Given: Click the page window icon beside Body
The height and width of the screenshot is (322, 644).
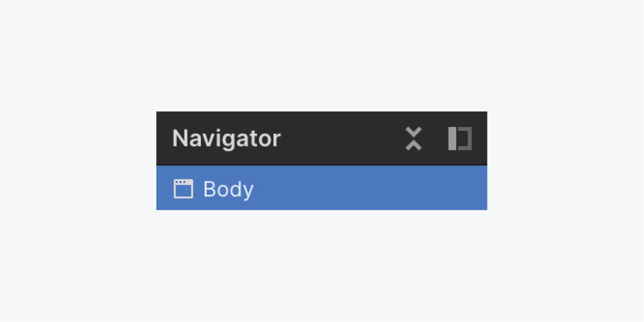Looking at the screenshot, I should 183,189.
